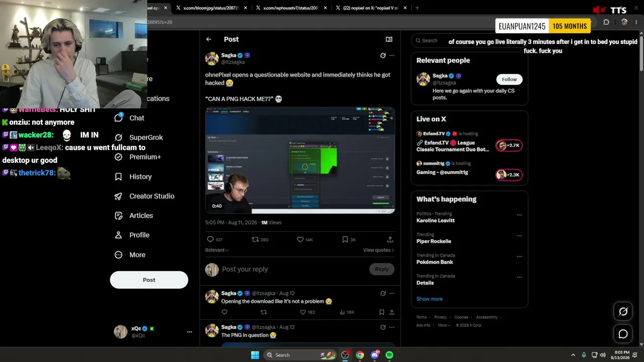Click Show more under What's happening
This screenshot has height=362, width=644.
click(430, 299)
